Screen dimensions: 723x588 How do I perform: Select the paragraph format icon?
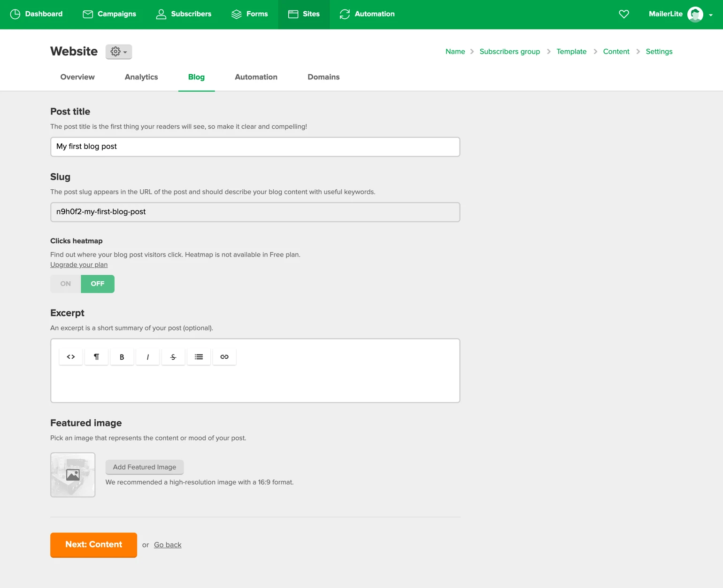pyautogui.click(x=96, y=357)
